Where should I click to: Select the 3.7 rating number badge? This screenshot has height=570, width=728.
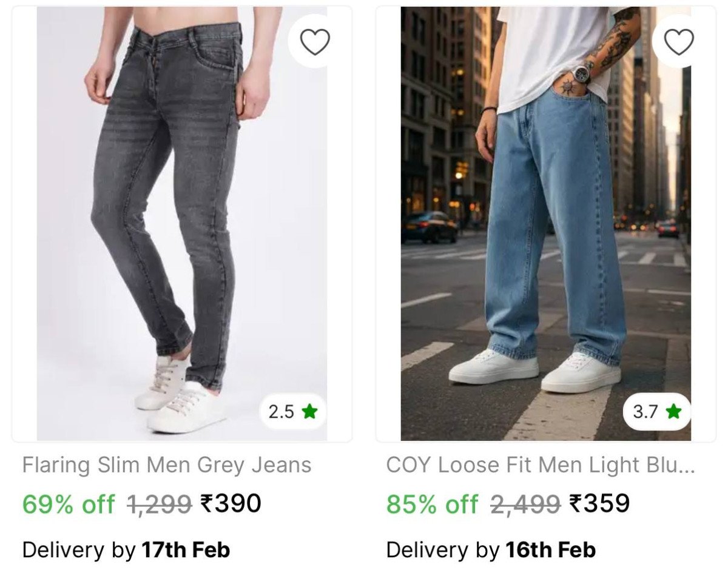[657, 412]
